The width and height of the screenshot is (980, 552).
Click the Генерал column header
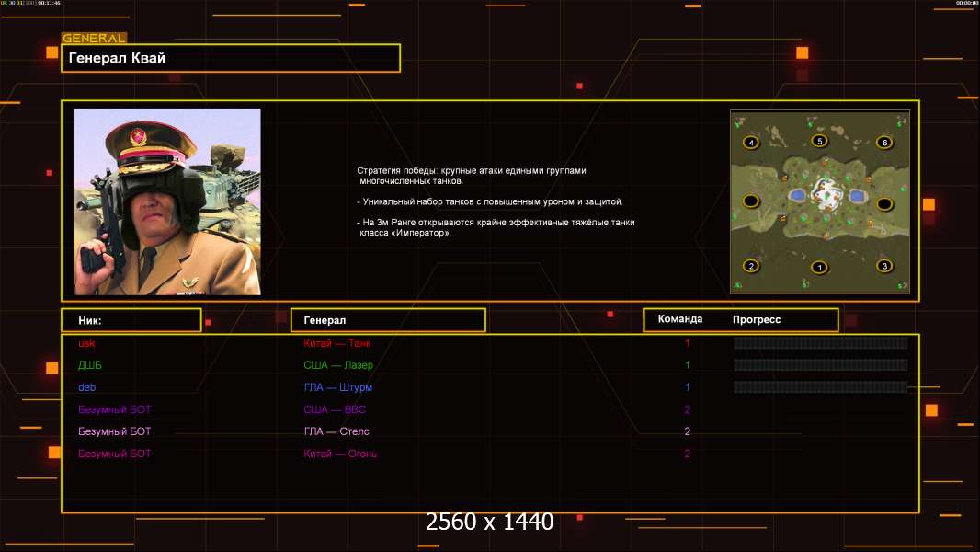tap(388, 320)
